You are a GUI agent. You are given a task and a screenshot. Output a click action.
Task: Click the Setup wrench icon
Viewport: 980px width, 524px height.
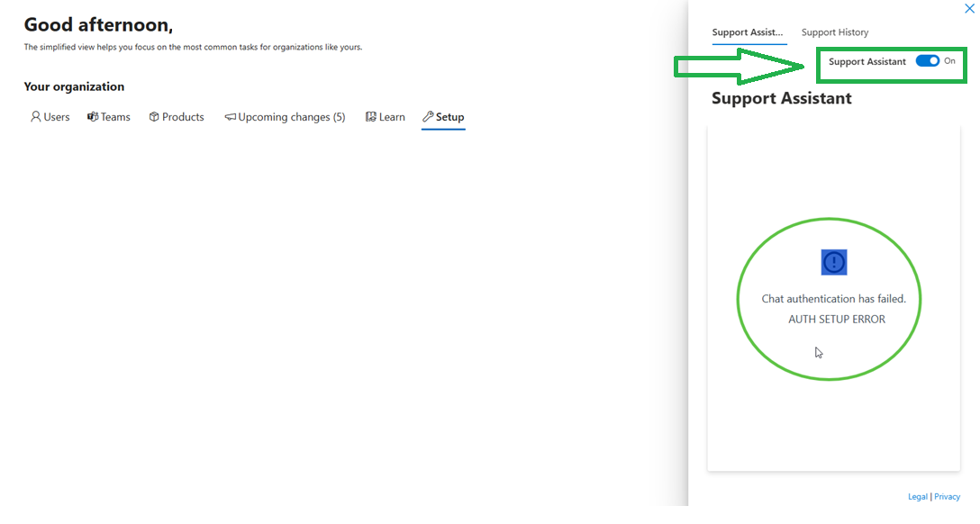point(428,117)
